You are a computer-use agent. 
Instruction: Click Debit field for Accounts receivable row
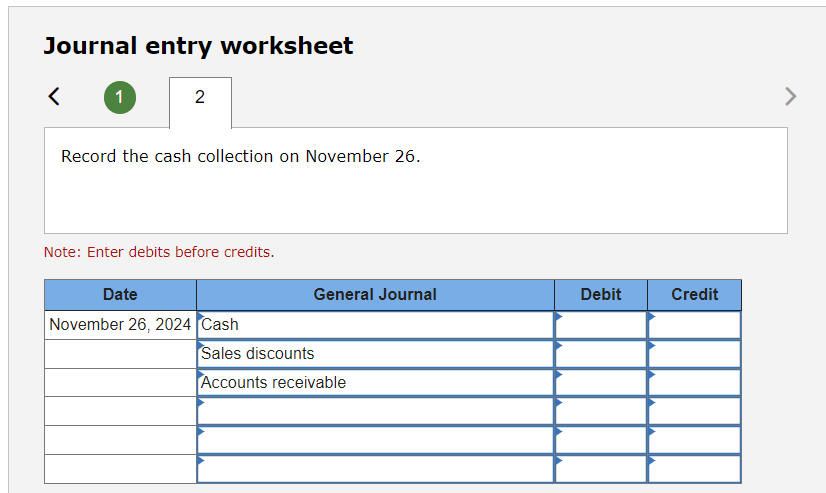click(x=601, y=382)
